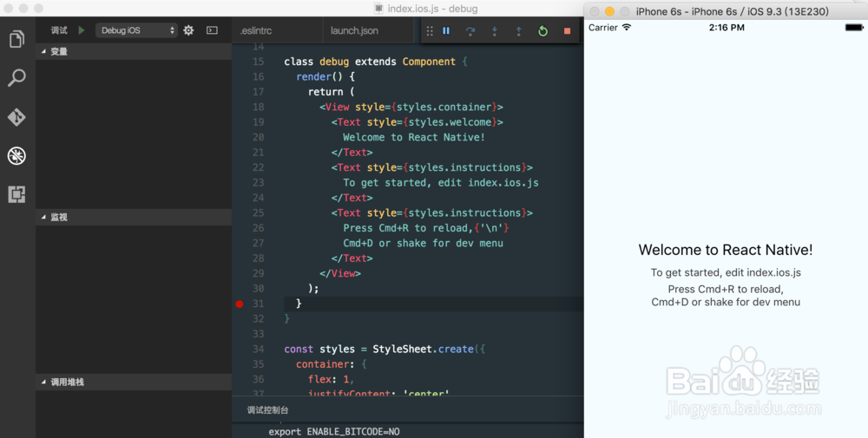Click the 'render() {' code line
The height and width of the screenshot is (438, 868).
325,77
